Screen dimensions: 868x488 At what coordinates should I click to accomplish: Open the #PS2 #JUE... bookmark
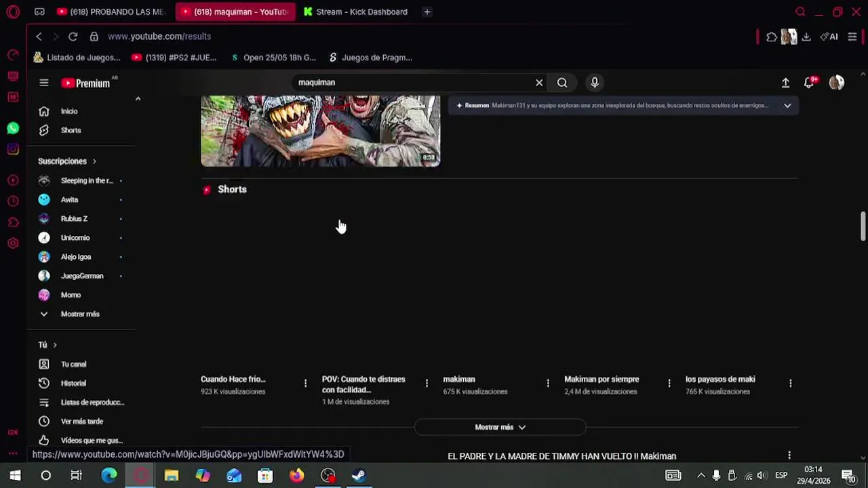coord(174,58)
